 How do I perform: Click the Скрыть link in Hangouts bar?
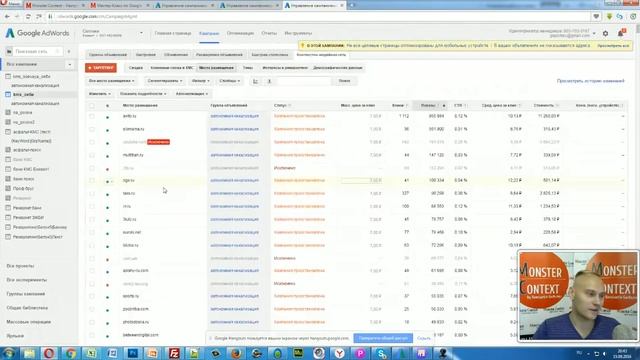(x=424, y=338)
